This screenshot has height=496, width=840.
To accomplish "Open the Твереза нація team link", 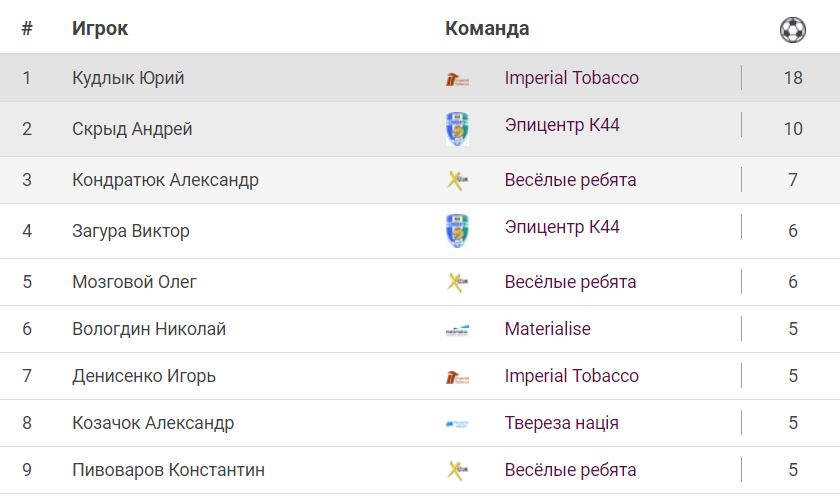I will (x=561, y=423).
